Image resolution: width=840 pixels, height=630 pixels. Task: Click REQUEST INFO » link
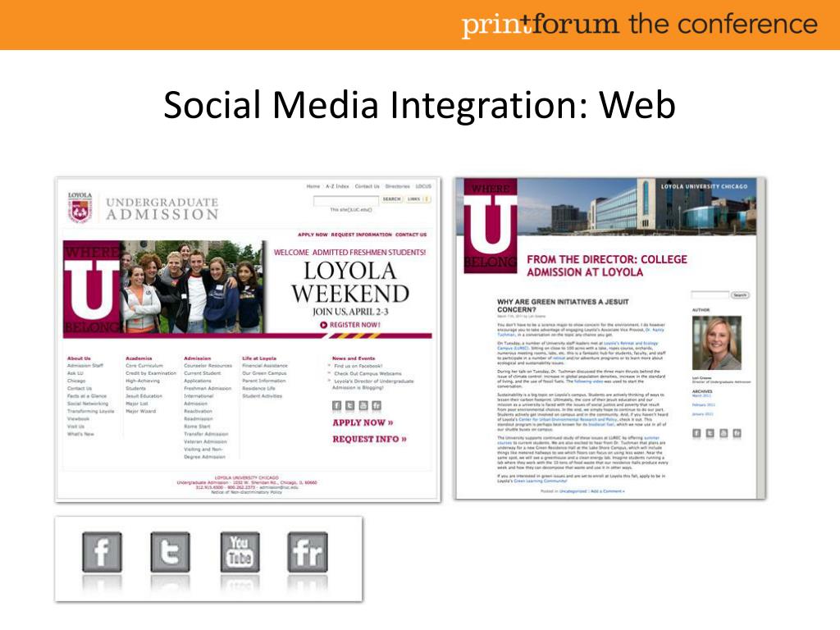(x=370, y=440)
